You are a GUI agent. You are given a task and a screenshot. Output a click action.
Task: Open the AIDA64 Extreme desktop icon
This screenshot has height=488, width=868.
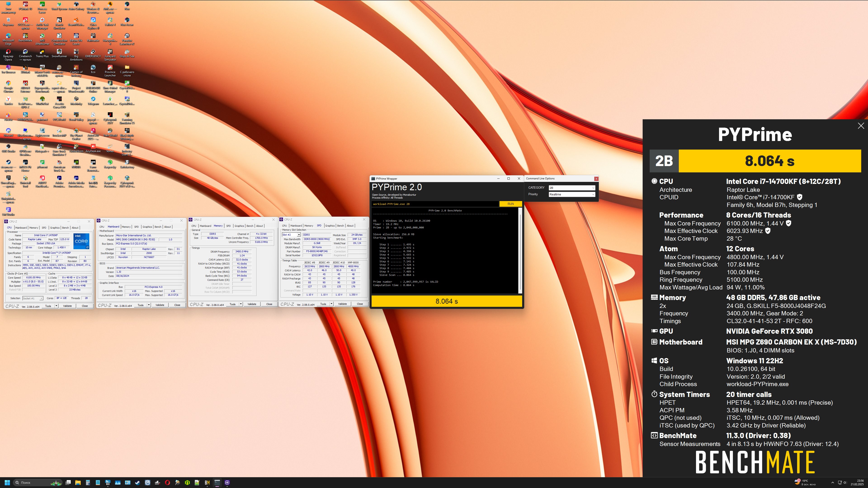25,87
